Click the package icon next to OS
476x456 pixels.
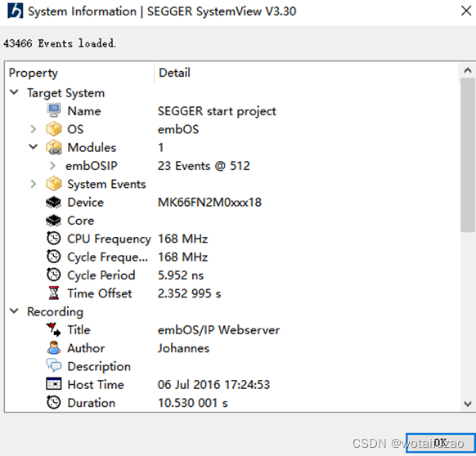tap(54, 129)
